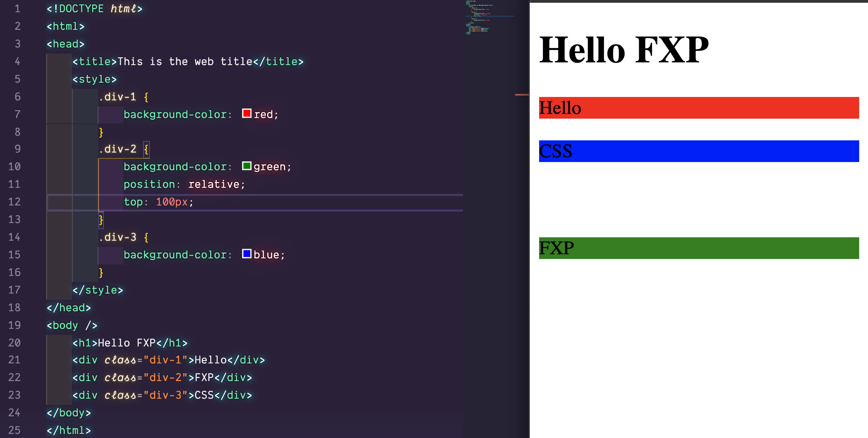This screenshot has width=868, height=438.
Task: Click line number 12 in gutter
Action: (x=15, y=202)
